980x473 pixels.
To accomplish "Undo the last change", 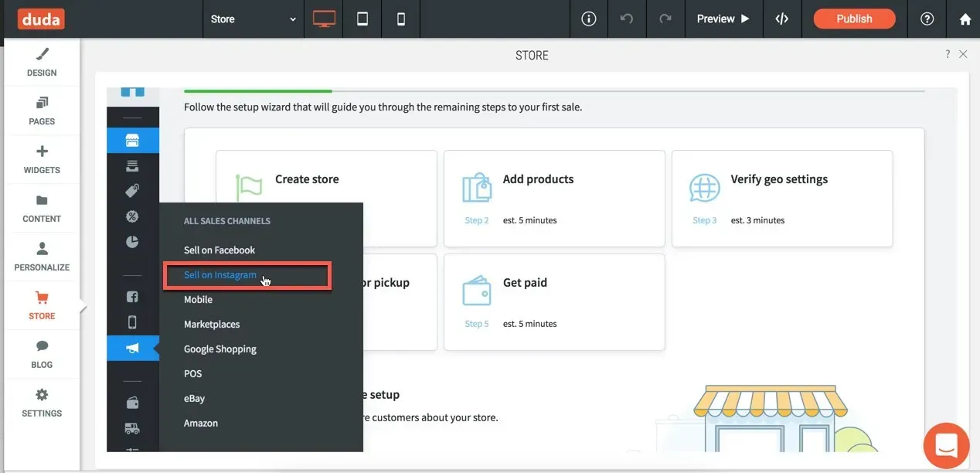I will (627, 19).
